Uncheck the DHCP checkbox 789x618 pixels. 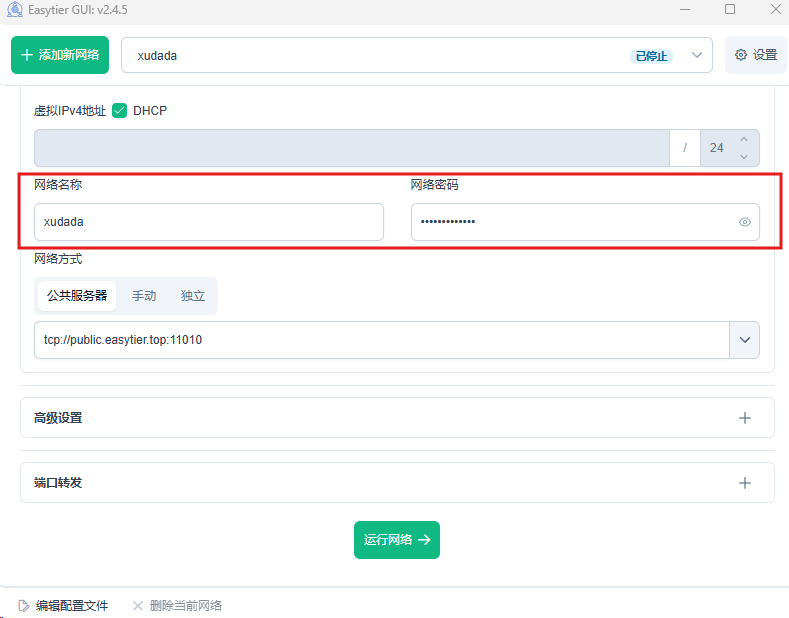click(119, 111)
